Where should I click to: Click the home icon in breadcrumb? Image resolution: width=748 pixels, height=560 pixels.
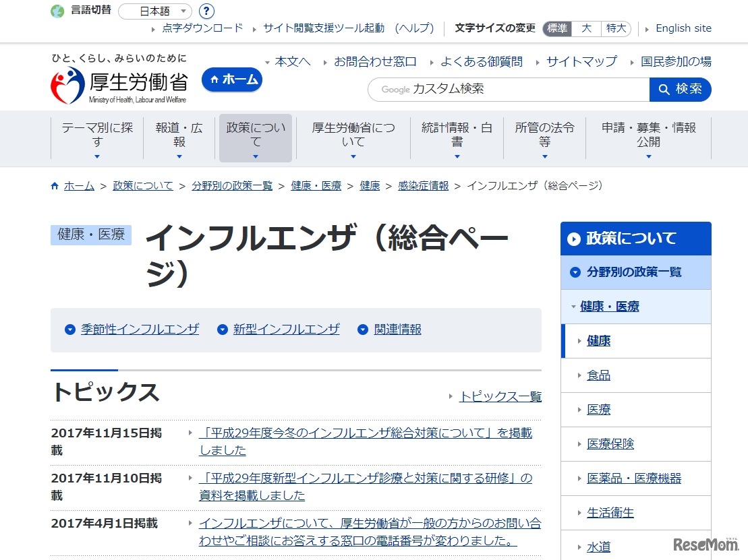pos(55,186)
